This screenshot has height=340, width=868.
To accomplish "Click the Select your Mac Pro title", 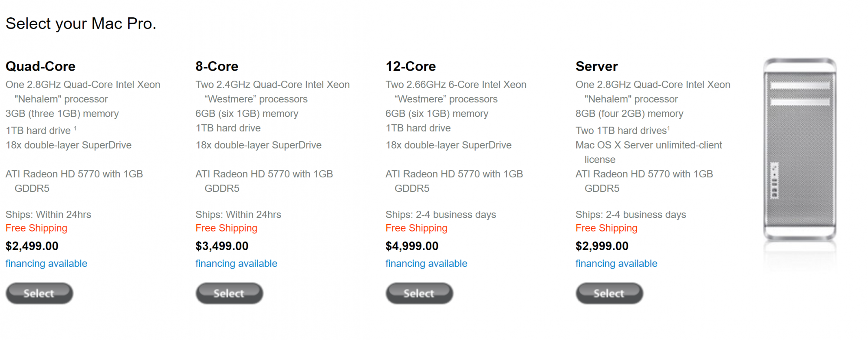I will click(81, 24).
